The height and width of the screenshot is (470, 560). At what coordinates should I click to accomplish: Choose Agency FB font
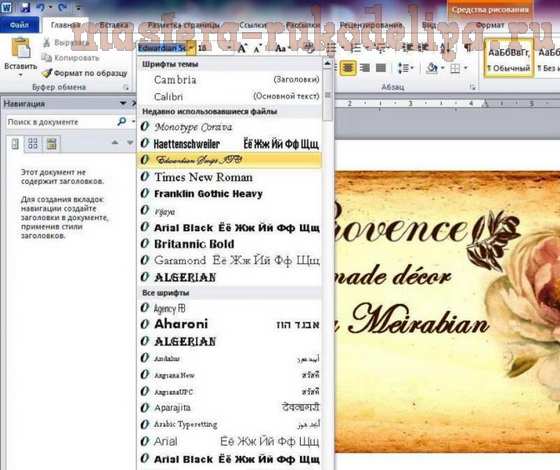[229, 308]
